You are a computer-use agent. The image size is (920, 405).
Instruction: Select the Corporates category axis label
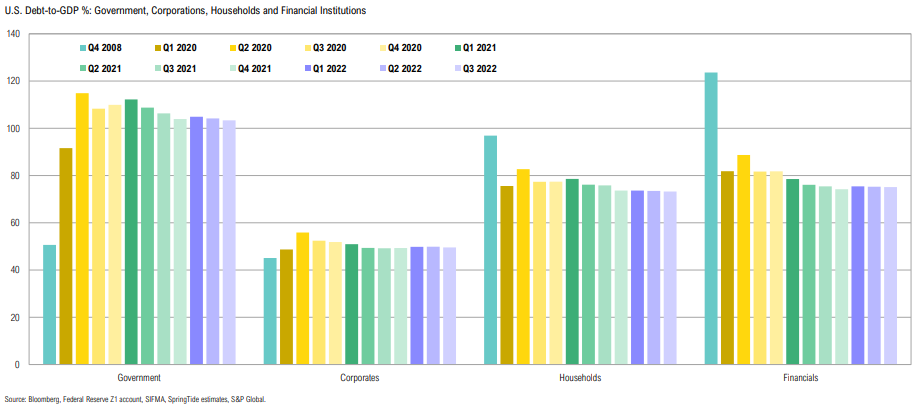point(359,379)
